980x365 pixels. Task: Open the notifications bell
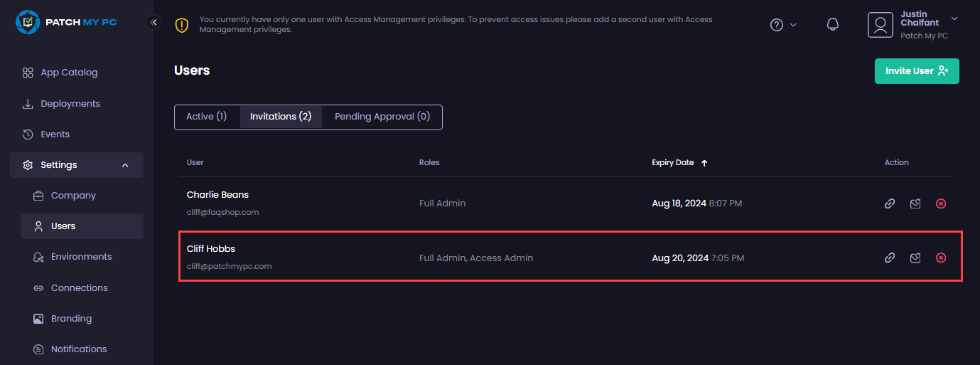point(833,25)
